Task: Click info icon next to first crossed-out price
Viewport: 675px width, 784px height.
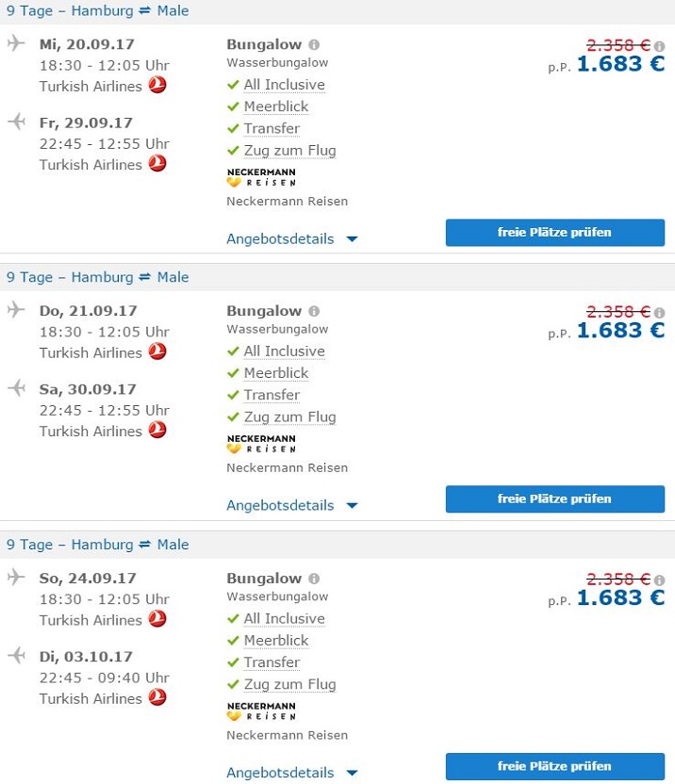Action: [x=659, y=45]
